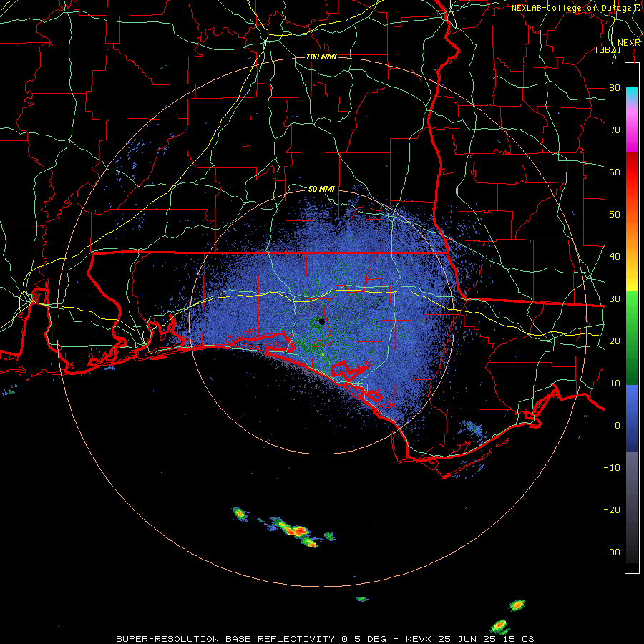
Task: Select the -10 dBZ scale label
Action: click(612, 468)
